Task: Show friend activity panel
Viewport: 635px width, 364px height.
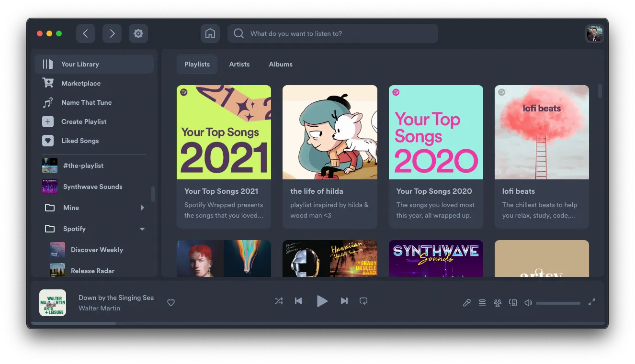Action: point(498,302)
